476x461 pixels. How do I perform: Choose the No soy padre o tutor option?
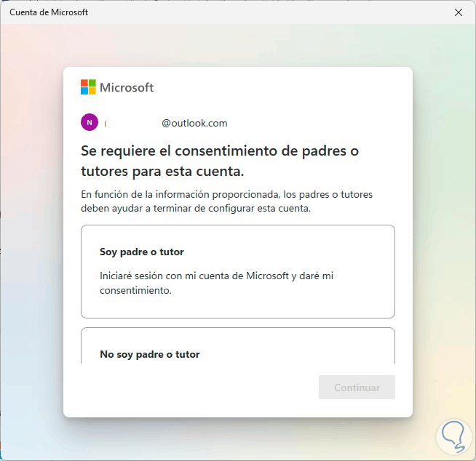click(238, 345)
